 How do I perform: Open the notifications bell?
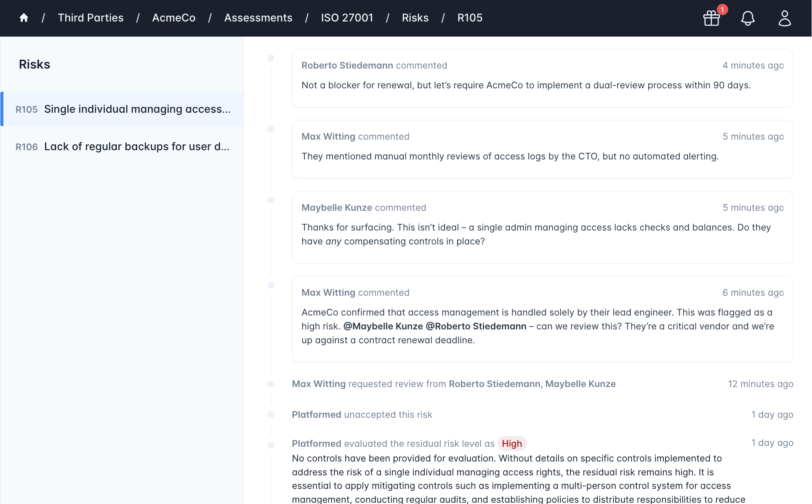click(x=748, y=18)
